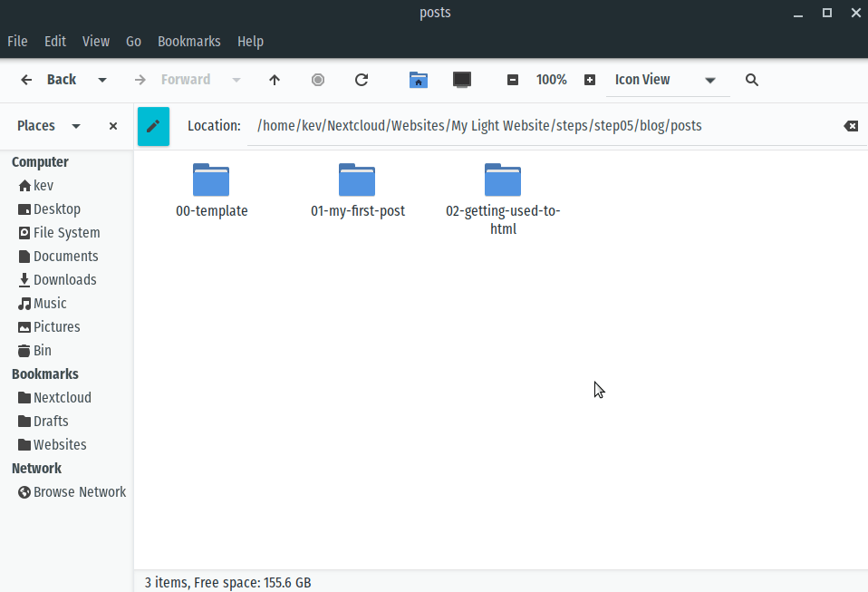Viewport: 868px width, 592px height.
Task: Navigate up to the parent directory
Action: pos(275,80)
